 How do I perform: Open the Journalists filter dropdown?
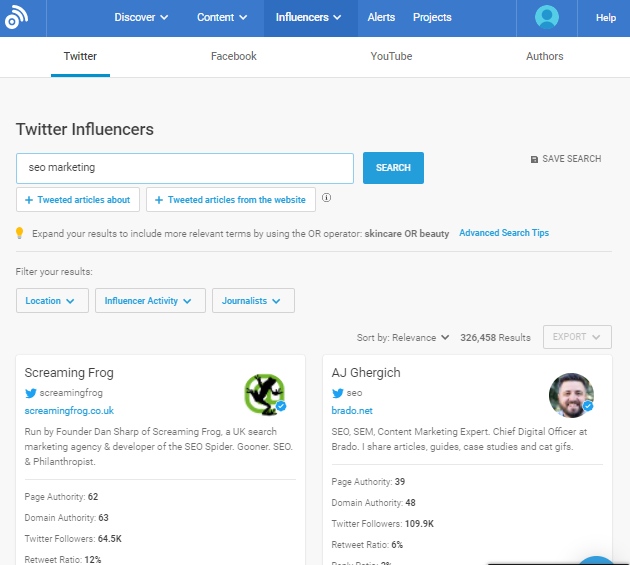point(253,301)
